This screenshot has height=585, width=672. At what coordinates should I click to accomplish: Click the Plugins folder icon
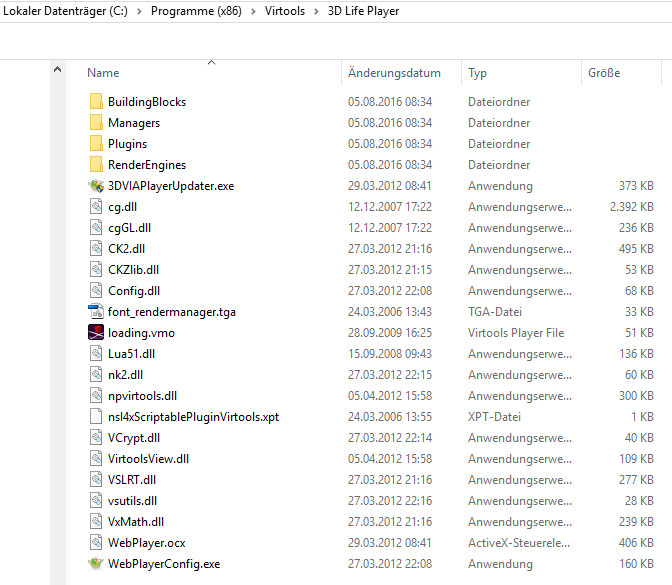point(96,144)
